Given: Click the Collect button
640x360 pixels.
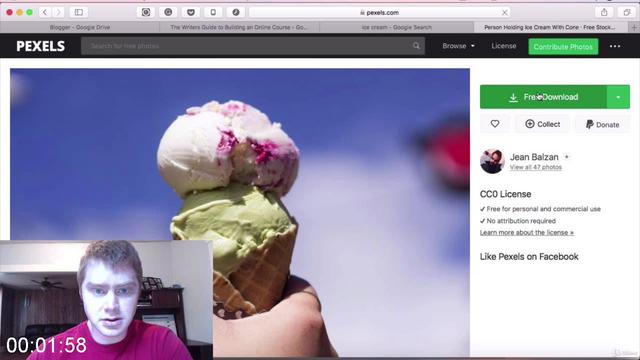Looking at the screenshot, I should click(x=542, y=124).
